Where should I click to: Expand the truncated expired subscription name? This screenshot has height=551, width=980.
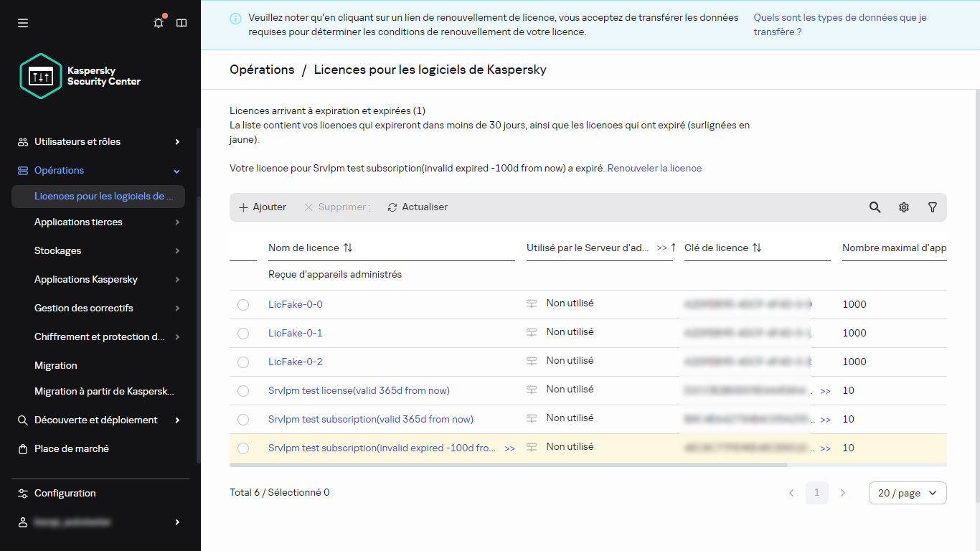coord(509,448)
